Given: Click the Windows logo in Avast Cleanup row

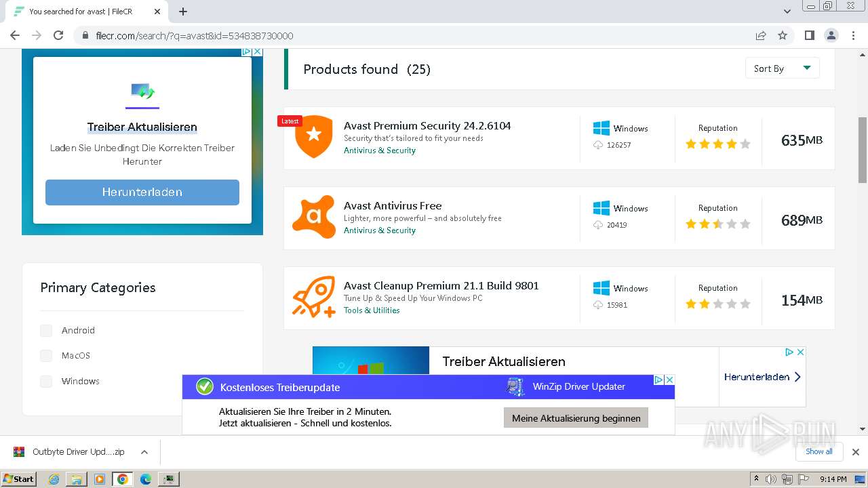Looking at the screenshot, I should (x=601, y=288).
